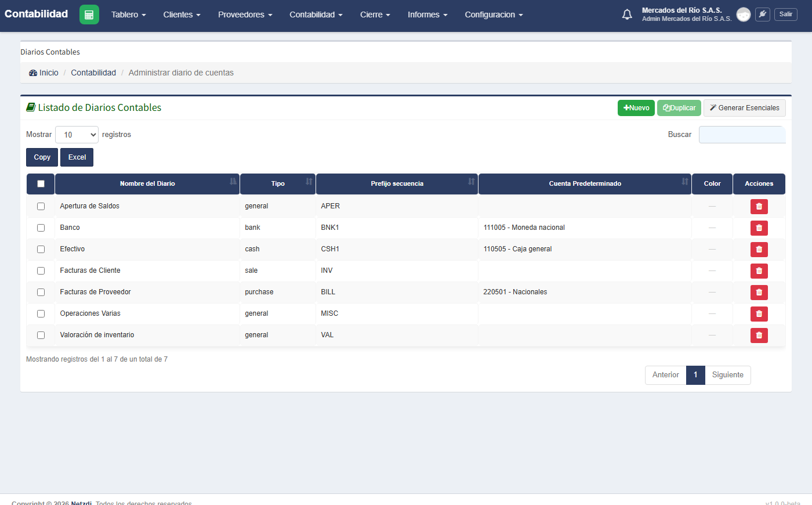Click the Contabilidad breadcrumb link
The image size is (812, 505).
(93, 73)
